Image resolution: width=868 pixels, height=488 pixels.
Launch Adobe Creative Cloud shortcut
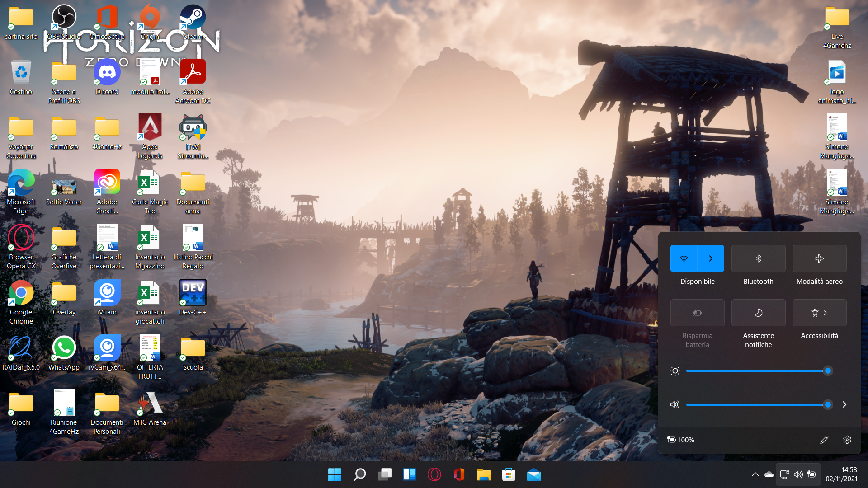(x=107, y=192)
